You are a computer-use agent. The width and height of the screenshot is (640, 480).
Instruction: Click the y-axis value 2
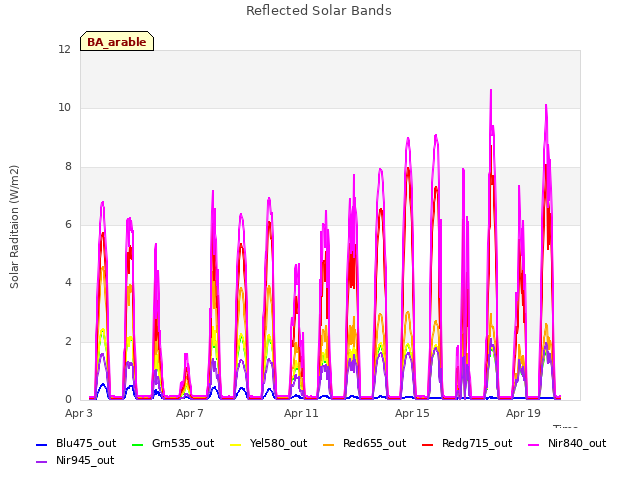[x=68, y=342]
